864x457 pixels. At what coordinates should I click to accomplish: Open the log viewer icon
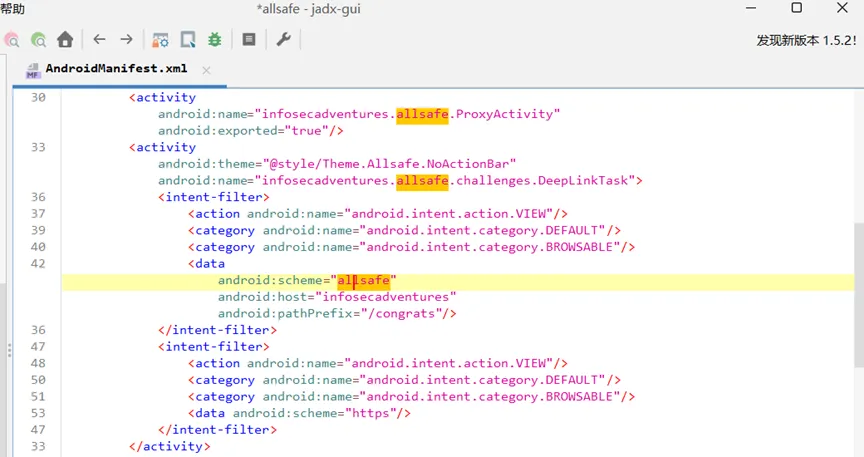[249, 39]
